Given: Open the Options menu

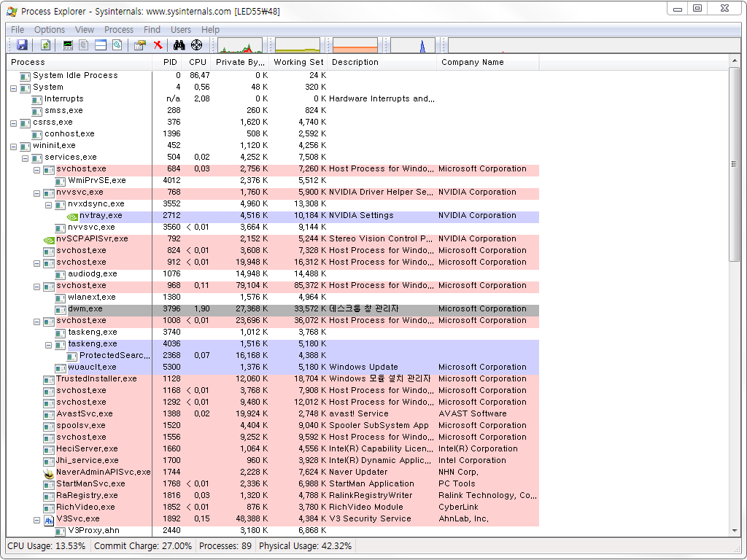Looking at the screenshot, I should pos(50,29).
